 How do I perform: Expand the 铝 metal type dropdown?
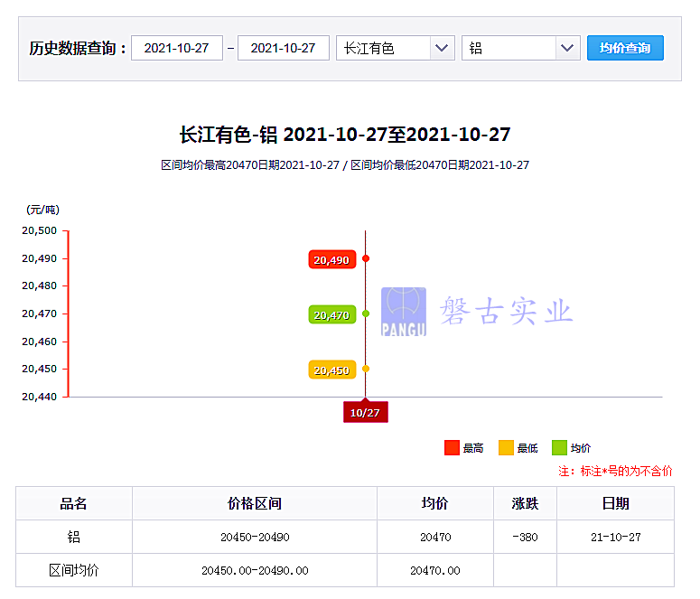click(x=520, y=48)
